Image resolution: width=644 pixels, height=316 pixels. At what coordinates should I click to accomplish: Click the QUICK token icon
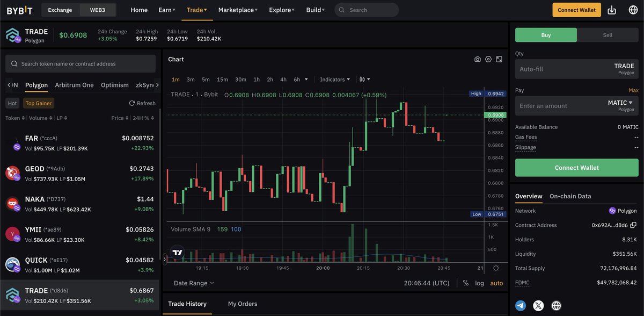(x=13, y=264)
